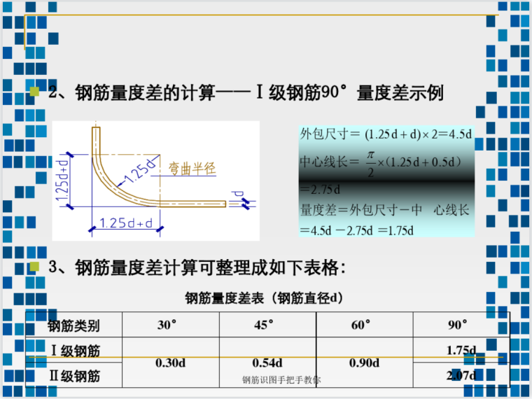Select the heading about Ⅰ级钢筋90° 量度差示例

[x=245, y=93]
